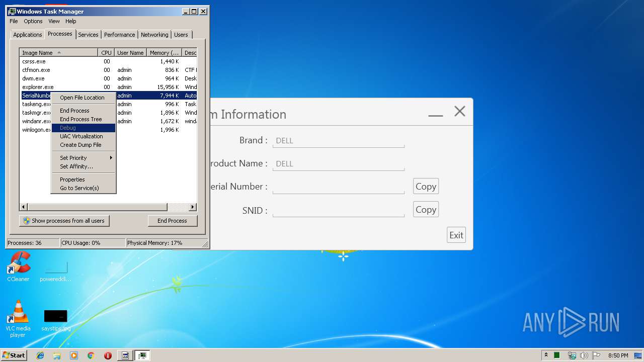
Task: Switch to the Services tab
Action: (88, 35)
